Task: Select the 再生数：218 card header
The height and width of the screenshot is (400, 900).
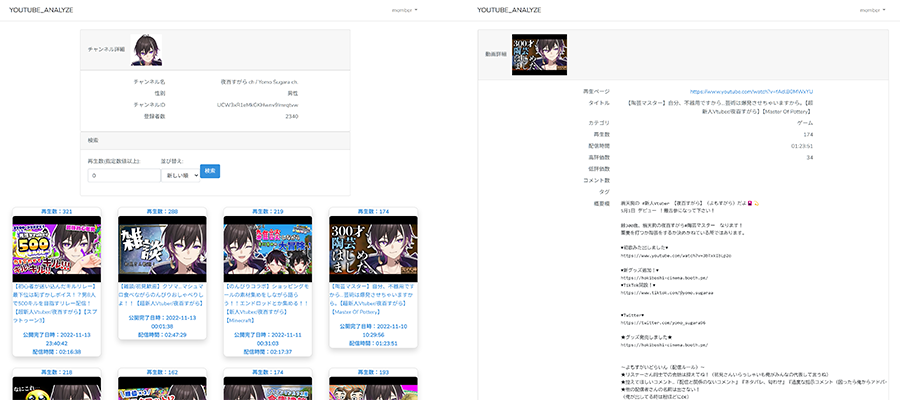Action: [56, 372]
